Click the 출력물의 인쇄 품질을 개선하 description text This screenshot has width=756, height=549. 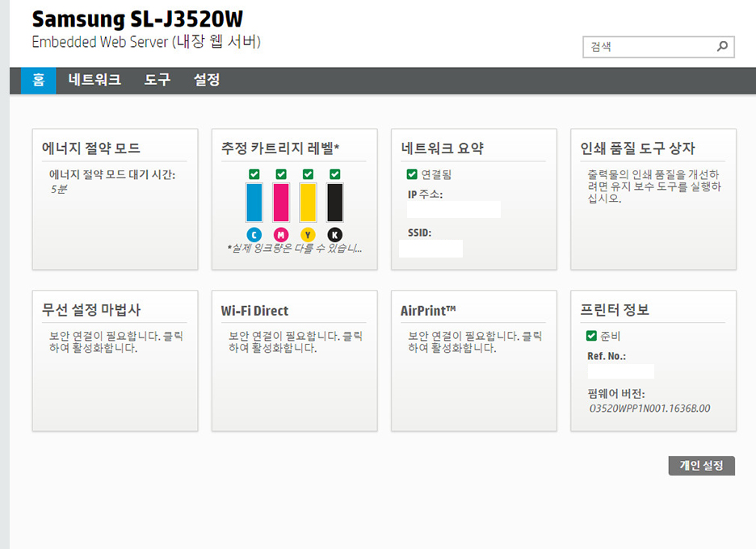[x=654, y=186]
